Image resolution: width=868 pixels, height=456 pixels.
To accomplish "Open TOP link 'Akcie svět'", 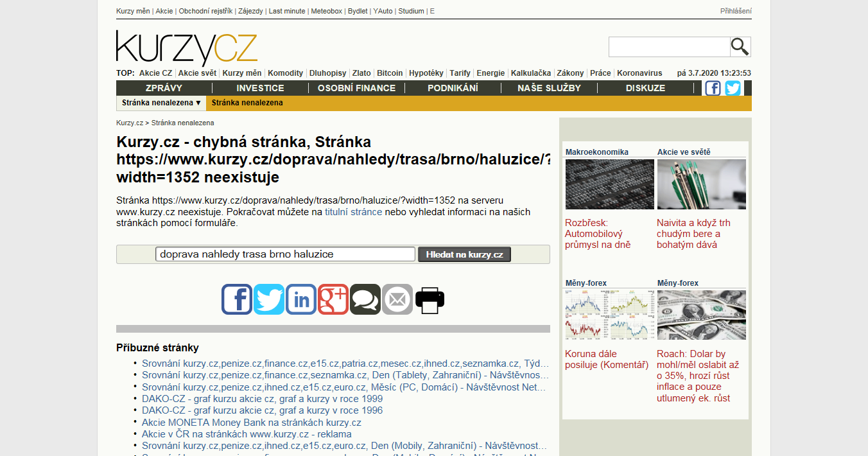I will tap(197, 73).
